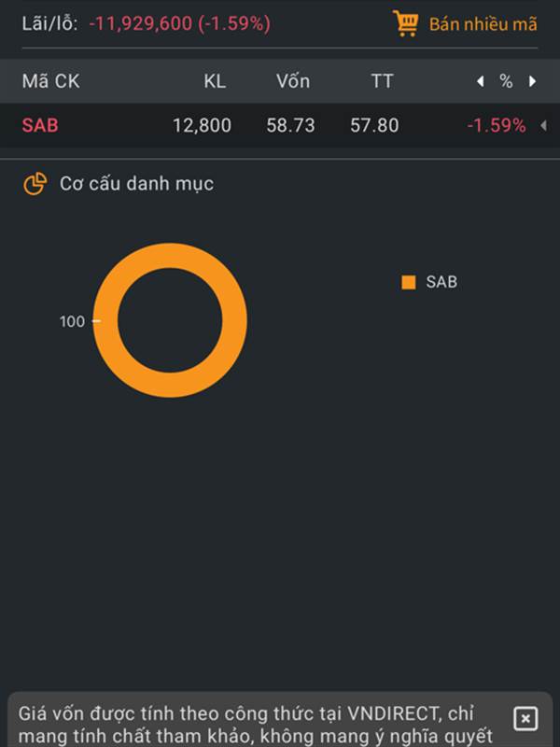Tap the -1.59% SAB change value
This screenshot has height=747, width=560.
[x=497, y=126]
